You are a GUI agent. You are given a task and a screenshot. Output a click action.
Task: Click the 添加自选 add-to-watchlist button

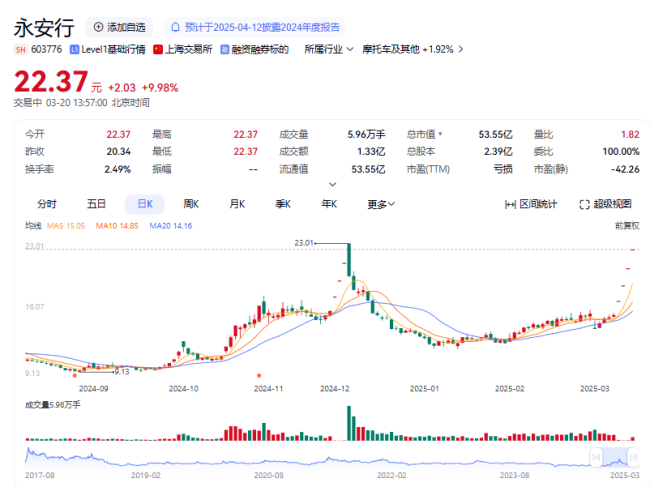119,27
